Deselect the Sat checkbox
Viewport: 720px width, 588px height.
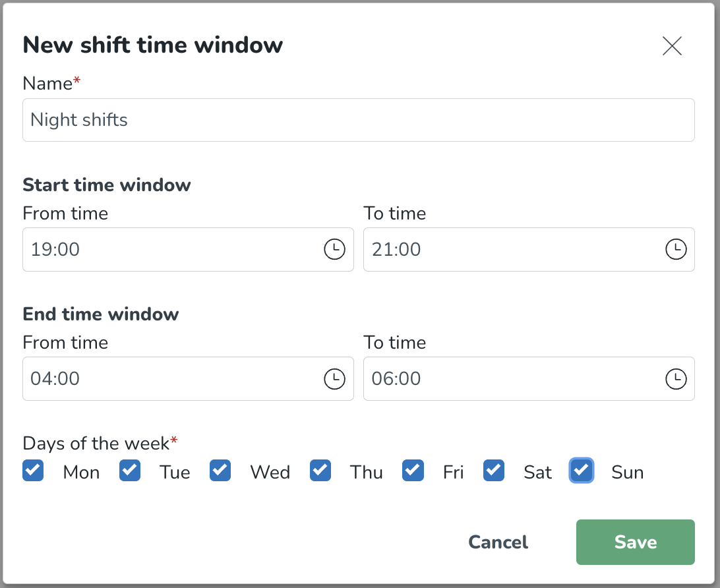(494, 471)
